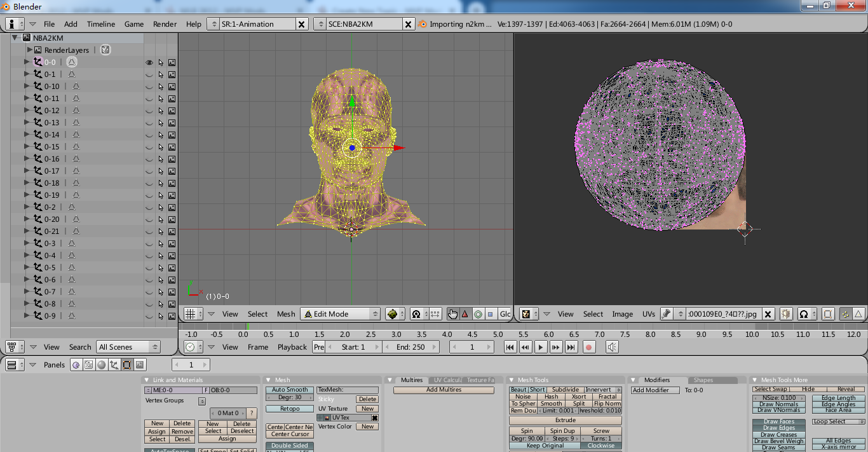Open the 3D view window type selector
Screen dimensions: 868x452
click(193, 314)
